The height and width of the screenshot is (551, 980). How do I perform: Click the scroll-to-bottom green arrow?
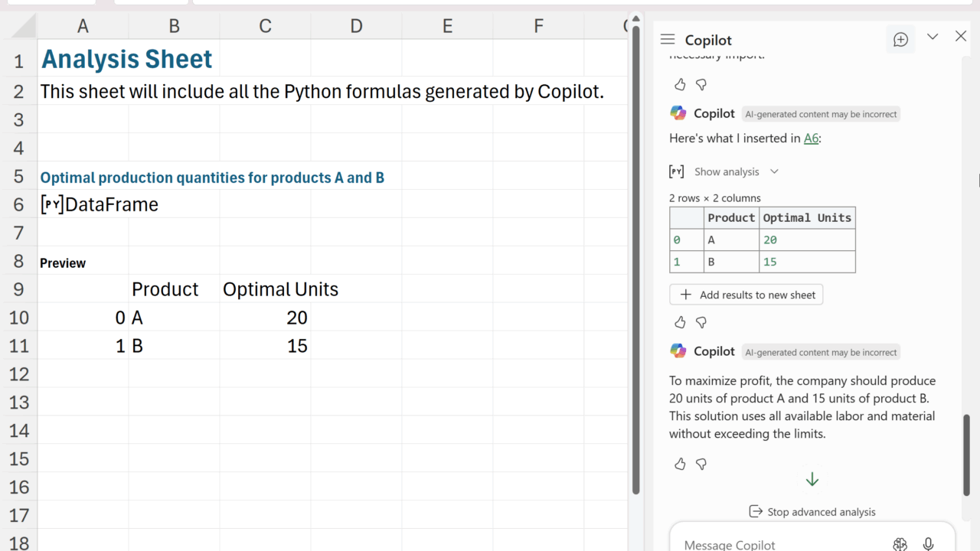812,480
